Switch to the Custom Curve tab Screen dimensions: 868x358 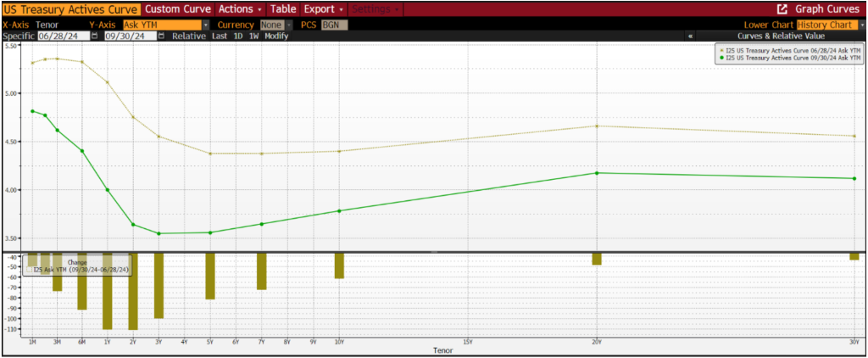pyautogui.click(x=179, y=8)
